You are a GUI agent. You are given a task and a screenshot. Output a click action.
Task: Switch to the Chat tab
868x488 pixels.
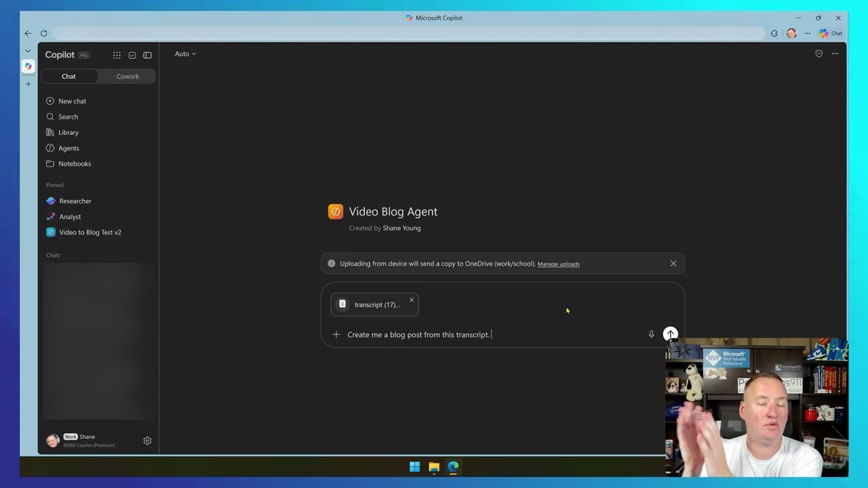tap(68, 77)
